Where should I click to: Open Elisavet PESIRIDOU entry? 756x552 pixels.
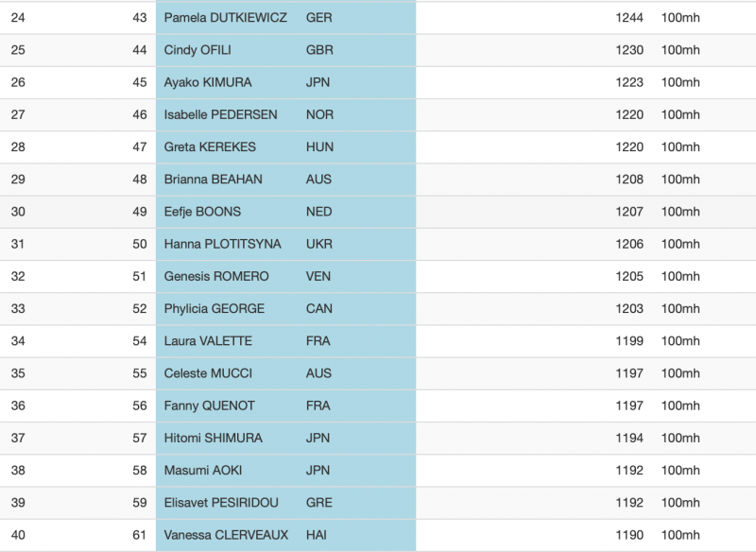point(221,502)
